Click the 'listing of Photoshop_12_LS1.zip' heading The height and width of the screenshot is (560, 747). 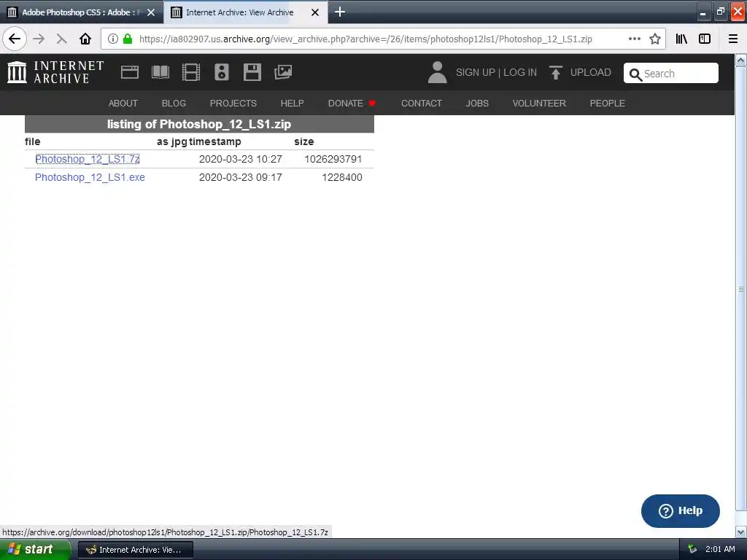(x=199, y=124)
